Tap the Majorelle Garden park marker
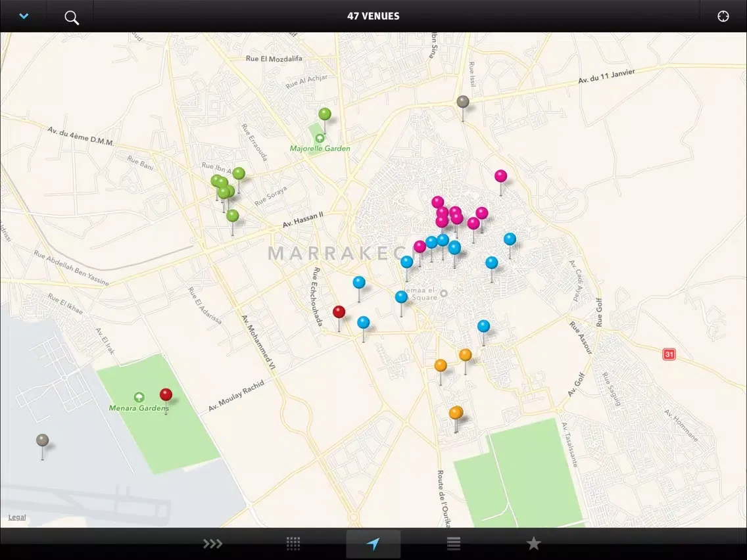Viewport: 747px width, 560px height. (x=320, y=138)
